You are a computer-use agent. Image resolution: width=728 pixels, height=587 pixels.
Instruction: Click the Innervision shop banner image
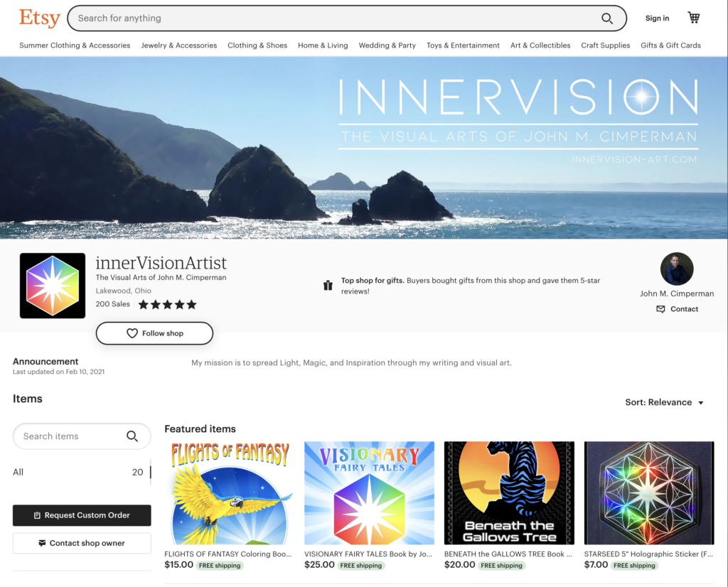click(363, 148)
